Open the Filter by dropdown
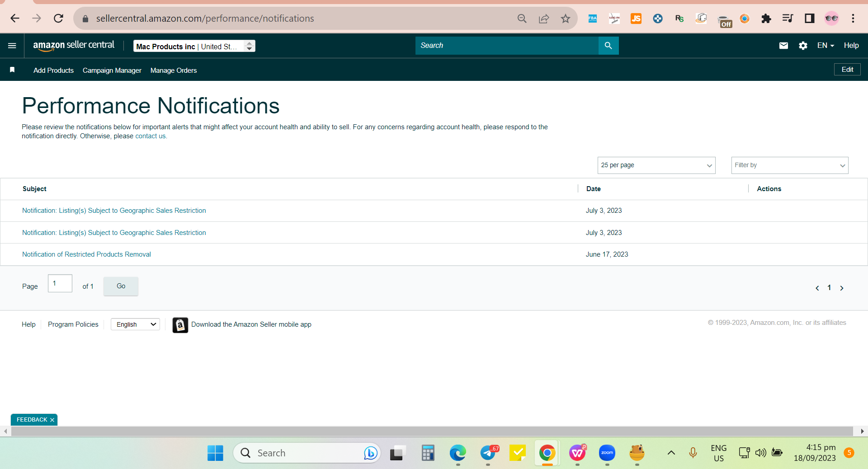The width and height of the screenshot is (868, 469). tap(790, 165)
